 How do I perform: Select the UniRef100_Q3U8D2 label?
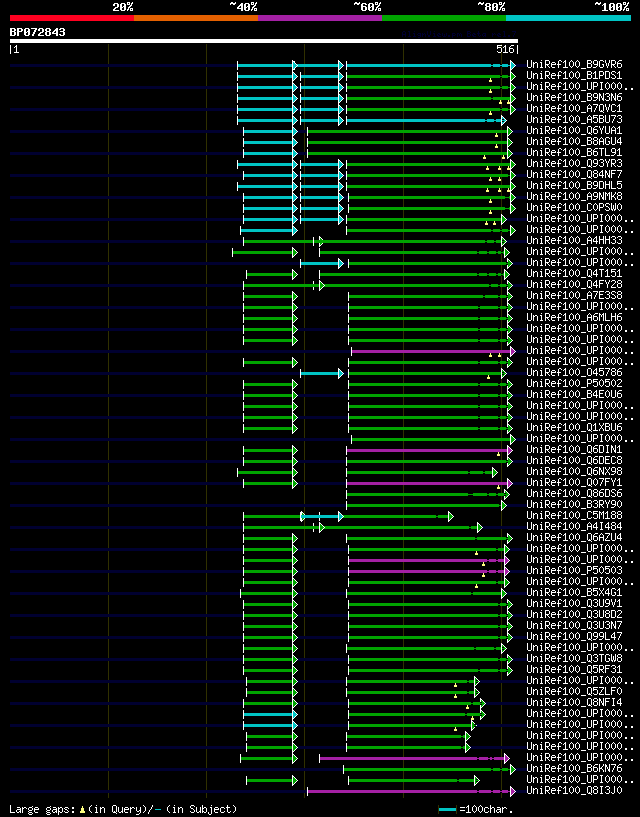click(574, 614)
